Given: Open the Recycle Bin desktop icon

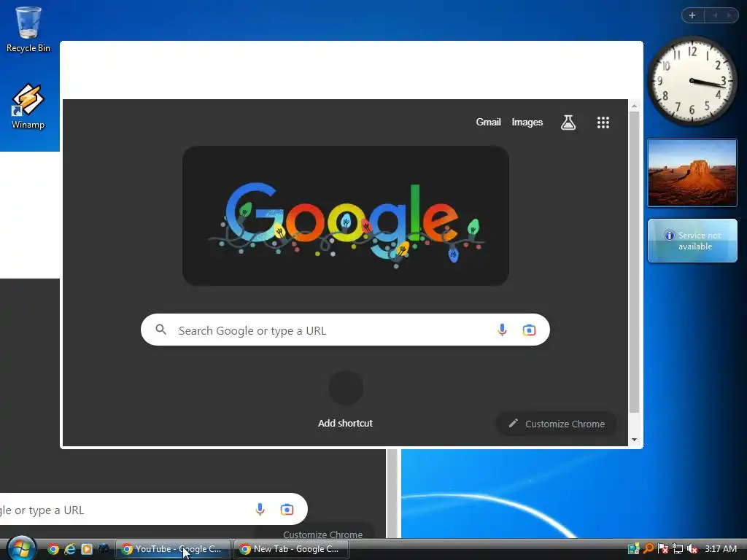Looking at the screenshot, I should pyautogui.click(x=28, y=29).
